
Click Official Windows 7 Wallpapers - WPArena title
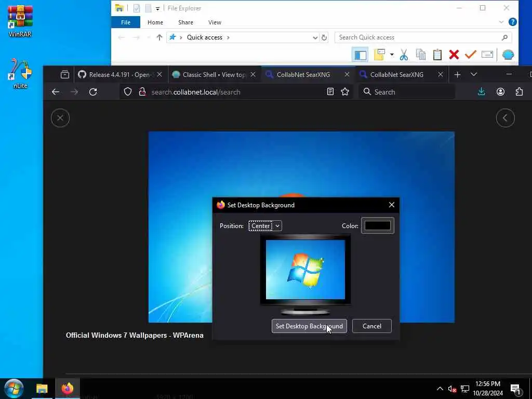135,335
